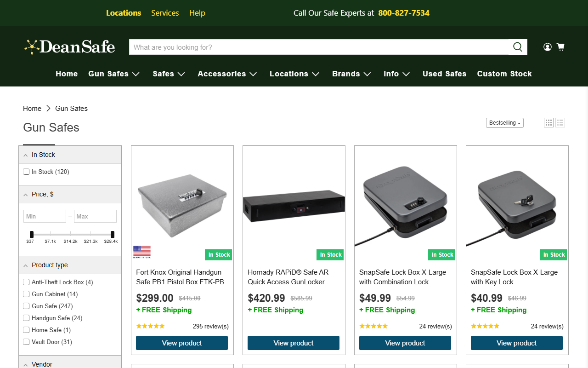Check Handgun Safe (24) filter
588x368 pixels.
click(x=26, y=318)
